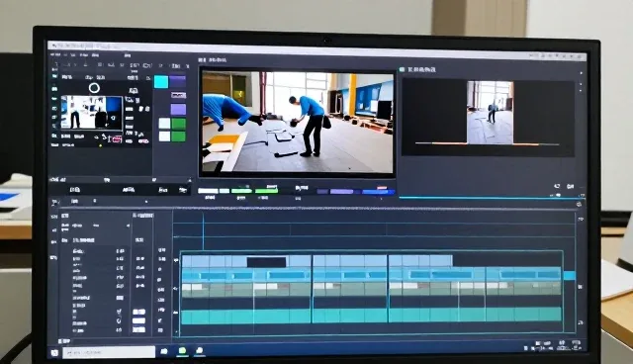Screen dimensions: 633x364
Task: Click the red outlined icon below source thumbnail
Action: 117,139
